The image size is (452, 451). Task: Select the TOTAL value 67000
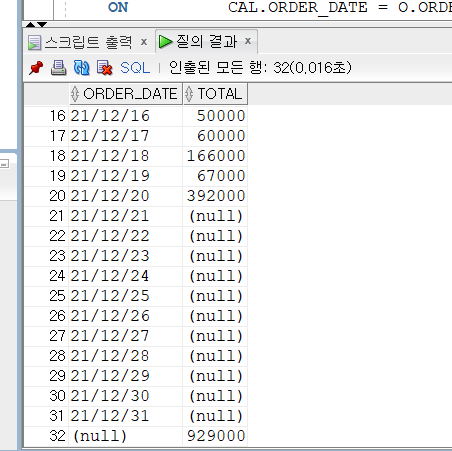click(x=215, y=176)
